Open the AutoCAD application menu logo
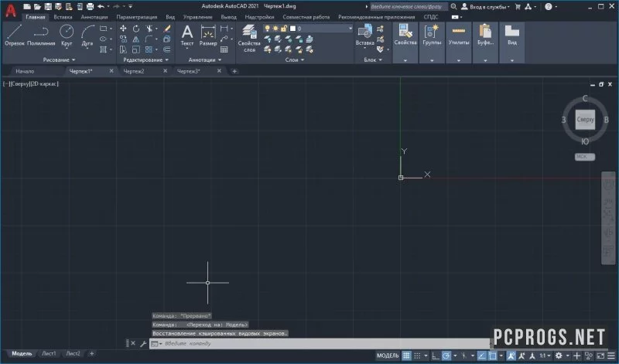 [11, 10]
